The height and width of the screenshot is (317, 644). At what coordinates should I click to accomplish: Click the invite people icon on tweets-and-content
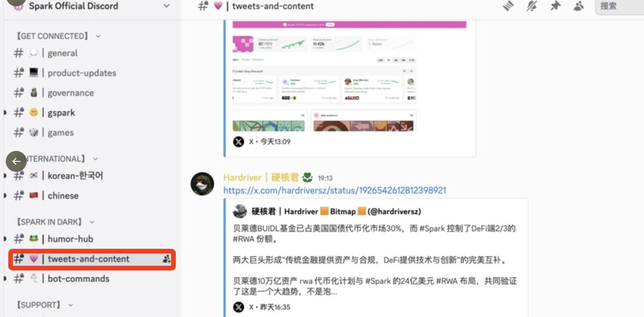(x=166, y=259)
